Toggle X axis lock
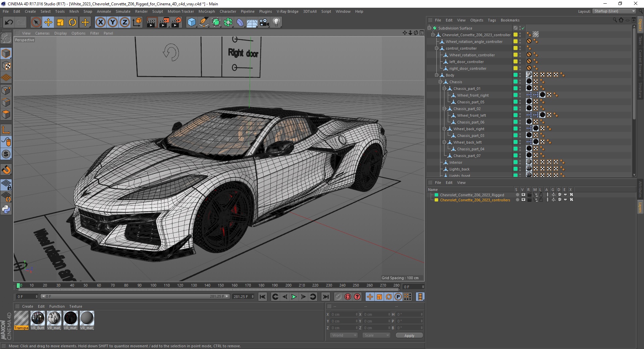Image resolution: width=644 pixels, height=349 pixels. pos(100,22)
